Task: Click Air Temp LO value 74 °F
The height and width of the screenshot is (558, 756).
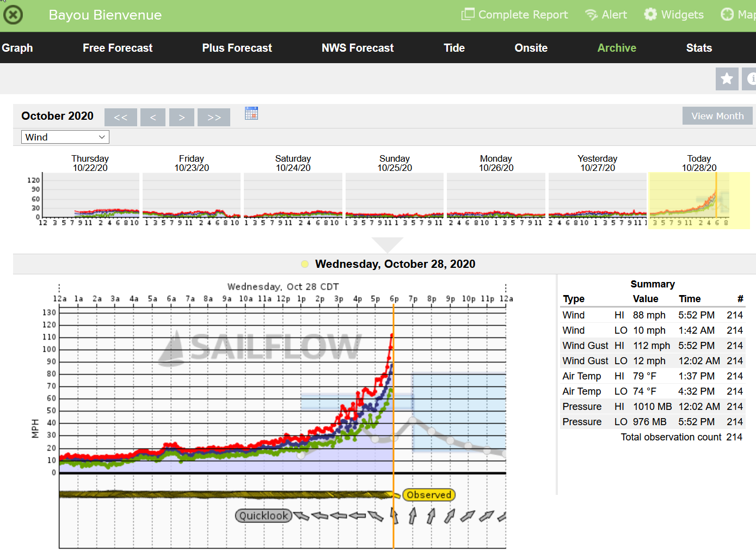Action: 644,391
